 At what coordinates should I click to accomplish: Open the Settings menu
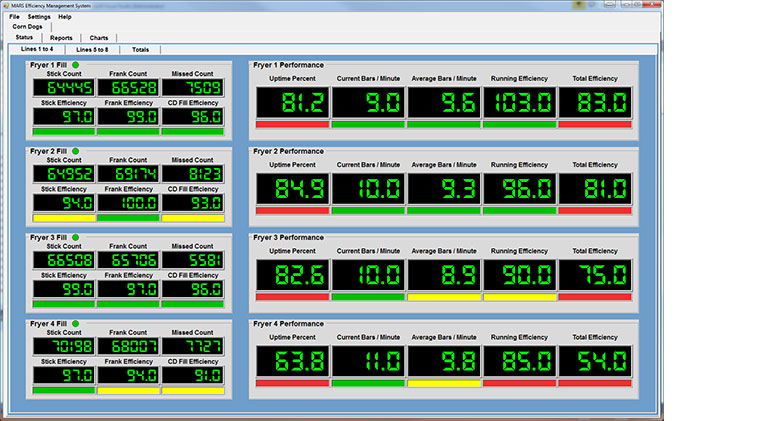point(39,17)
